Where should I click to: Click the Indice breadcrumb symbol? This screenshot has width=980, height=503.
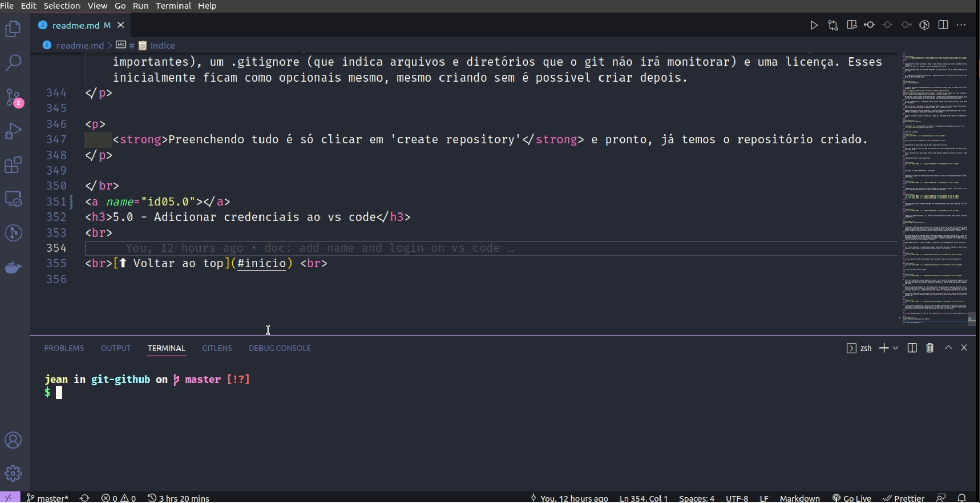click(163, 45)
